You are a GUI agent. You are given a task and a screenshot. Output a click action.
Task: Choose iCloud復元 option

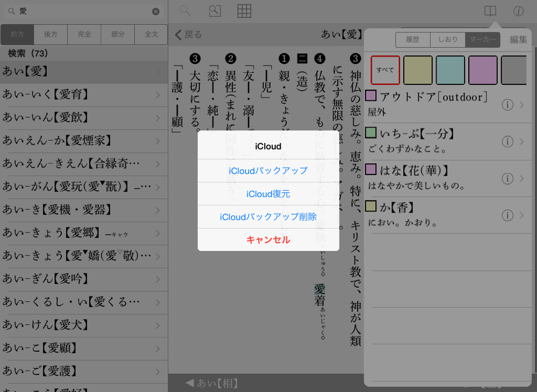click(x=268, y=194)
